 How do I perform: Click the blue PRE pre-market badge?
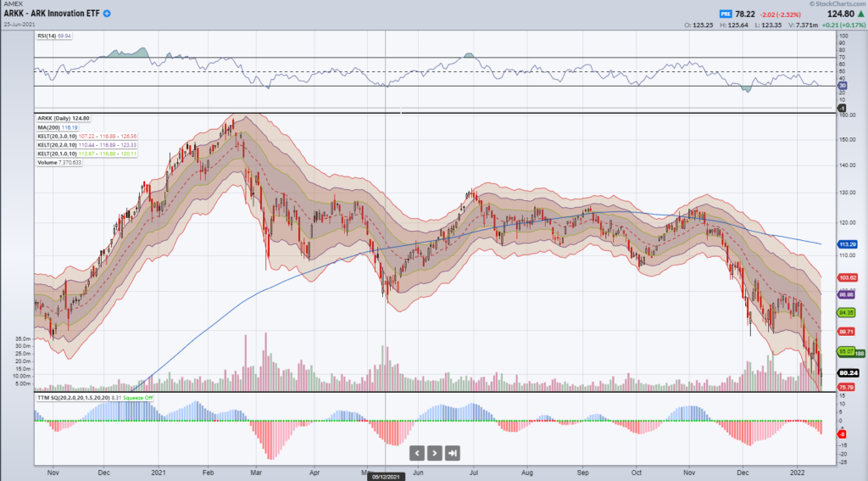[x=726, y=14]
